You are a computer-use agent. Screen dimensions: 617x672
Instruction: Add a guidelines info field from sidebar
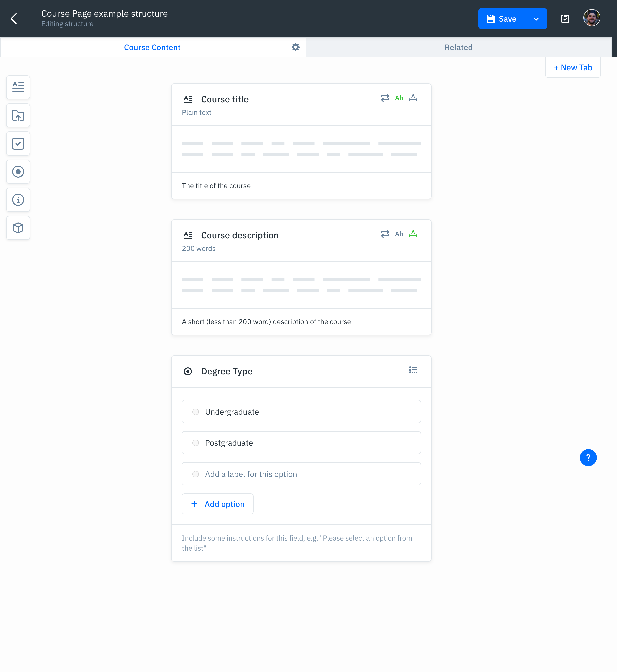pos(18,200)
